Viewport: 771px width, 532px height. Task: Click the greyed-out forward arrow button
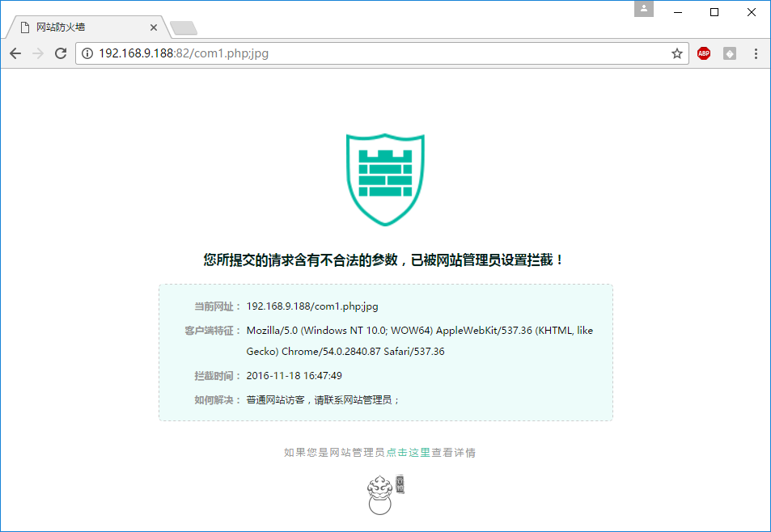(x=37, y=53)
